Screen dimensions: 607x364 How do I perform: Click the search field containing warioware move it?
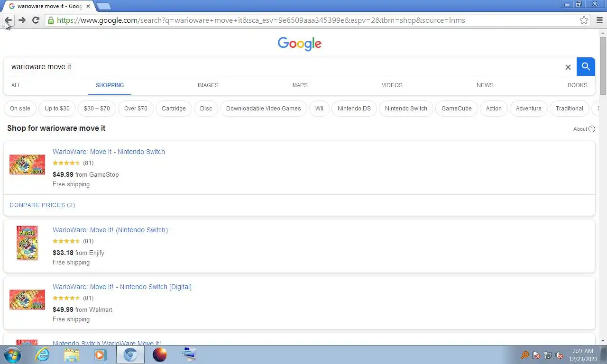point(285,67)
